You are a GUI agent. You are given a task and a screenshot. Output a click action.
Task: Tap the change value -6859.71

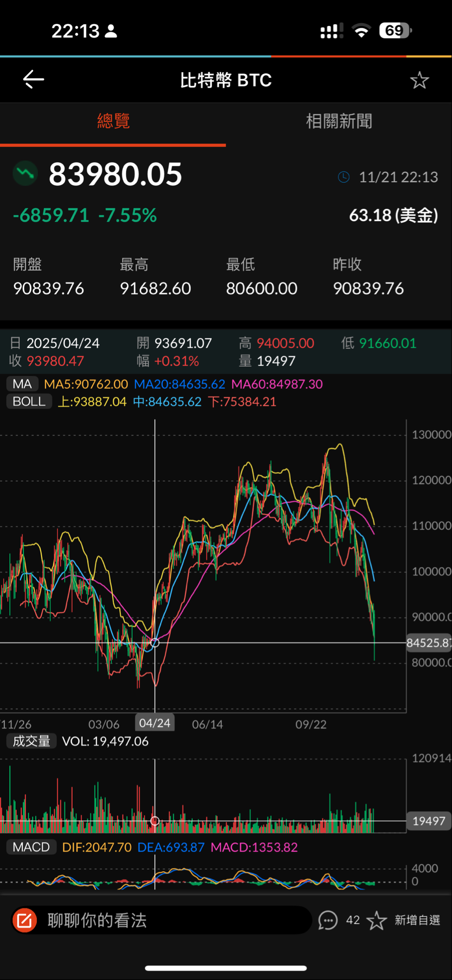[x=51, y=215]
